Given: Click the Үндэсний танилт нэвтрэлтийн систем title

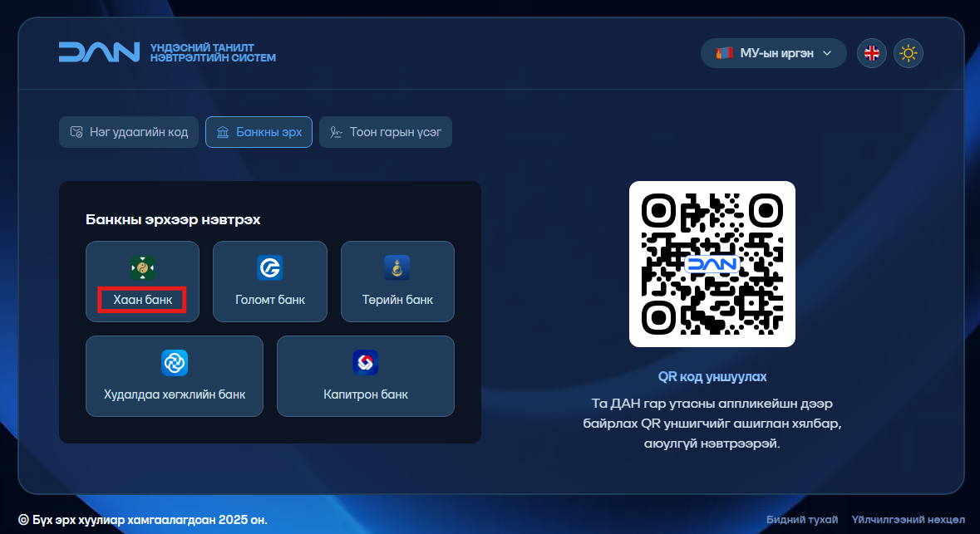Looking at the screenshot, I should click(x=213, y=52).
